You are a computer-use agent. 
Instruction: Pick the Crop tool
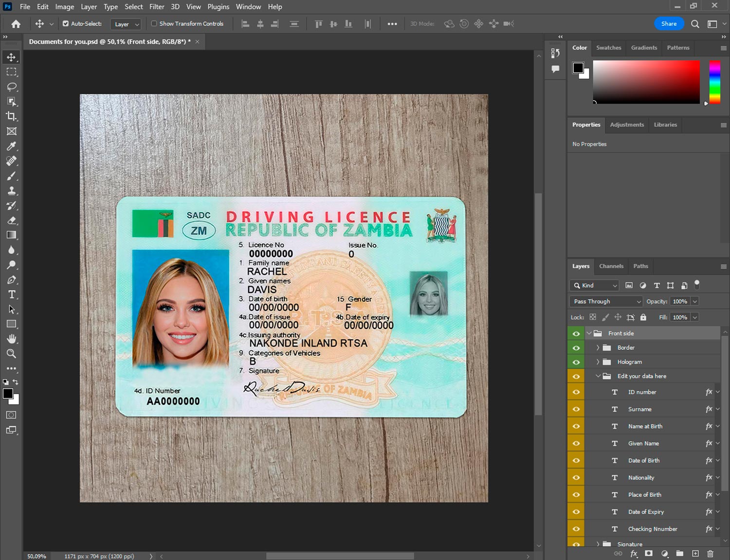(x=11, y=116)
